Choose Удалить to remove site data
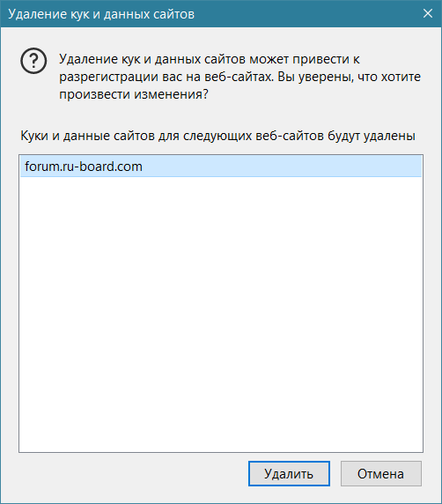 (289, 473)
